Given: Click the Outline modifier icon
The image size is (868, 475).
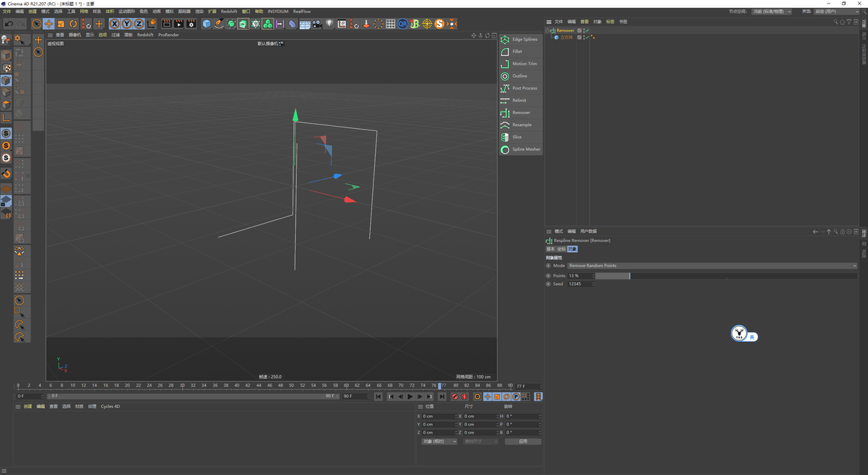Looking at the screenshot, I should 505,76.
